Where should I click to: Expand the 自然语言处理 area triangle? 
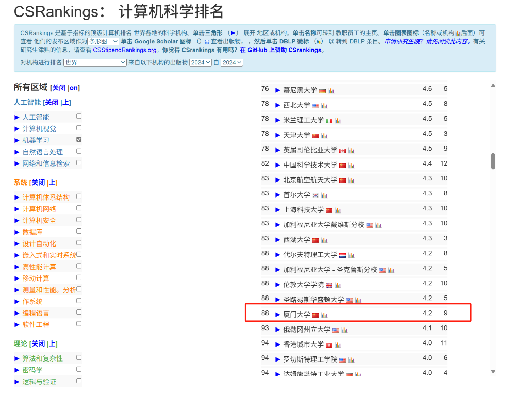click(x=17, y=152)
